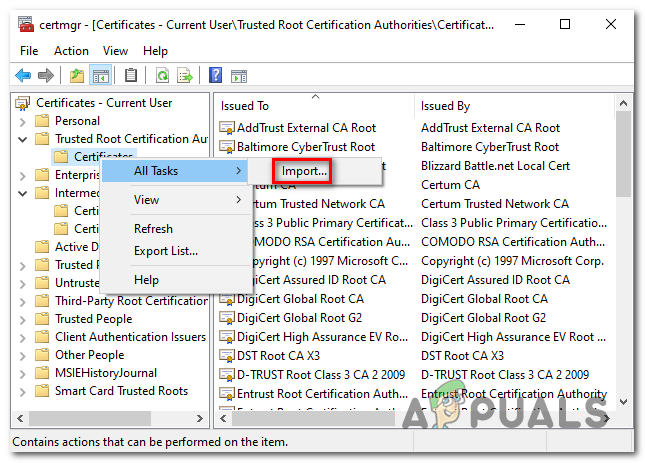The height and width of the screenshot is (463, 645).
Task: Click the certmgr title bar app icon
Action: [26, 24]
